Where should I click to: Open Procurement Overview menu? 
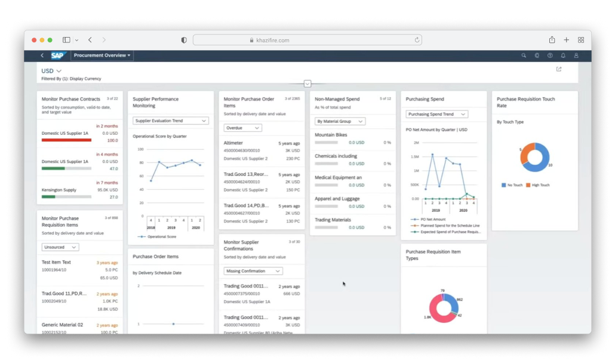[102, 55]
